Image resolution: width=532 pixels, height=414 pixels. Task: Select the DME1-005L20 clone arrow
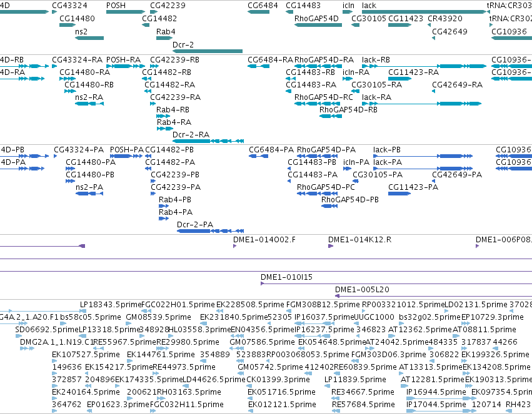337,296
